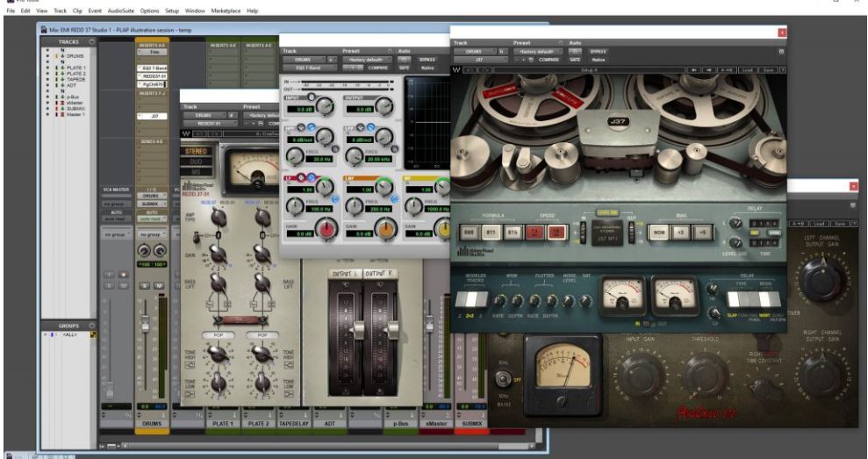Open the AudioSuite menu
Viewport: 868px width, 459px height.
[x=120, y=11]
